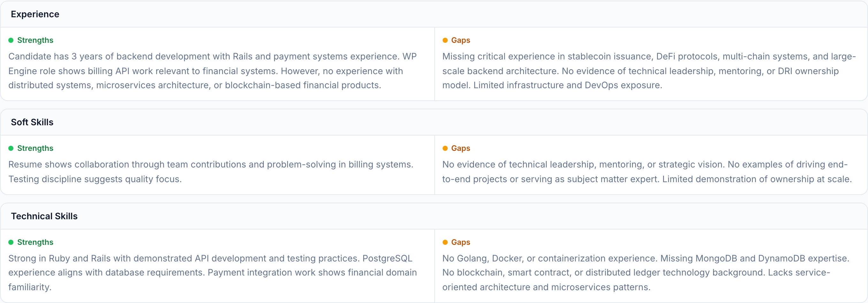
Task: Click the green dot beside Soft Skills Strengths
Action: click(11, 148)
